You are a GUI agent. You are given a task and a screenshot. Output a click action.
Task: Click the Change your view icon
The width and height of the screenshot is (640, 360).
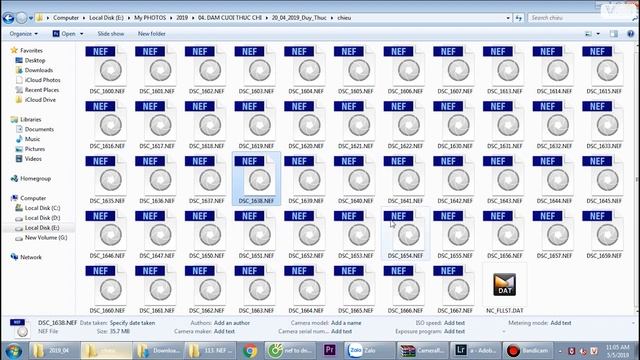pos(588,34)
